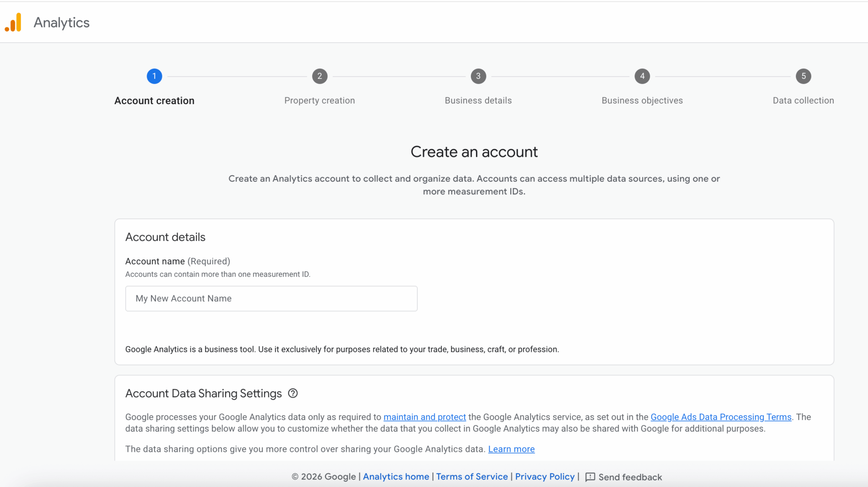This screenshot has width=868, height=487.
Task: Click the 'Learn more' data sharing link
Action: pos(511,449)
